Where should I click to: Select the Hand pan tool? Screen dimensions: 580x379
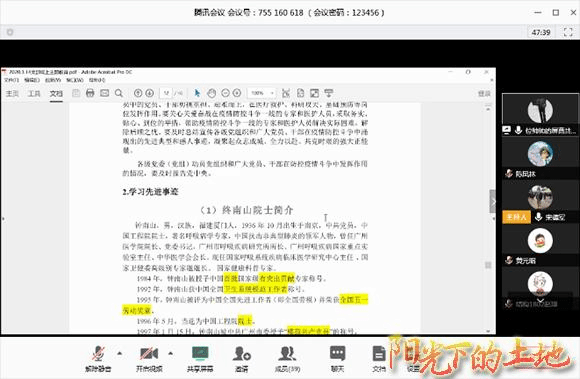coord(211,93)
